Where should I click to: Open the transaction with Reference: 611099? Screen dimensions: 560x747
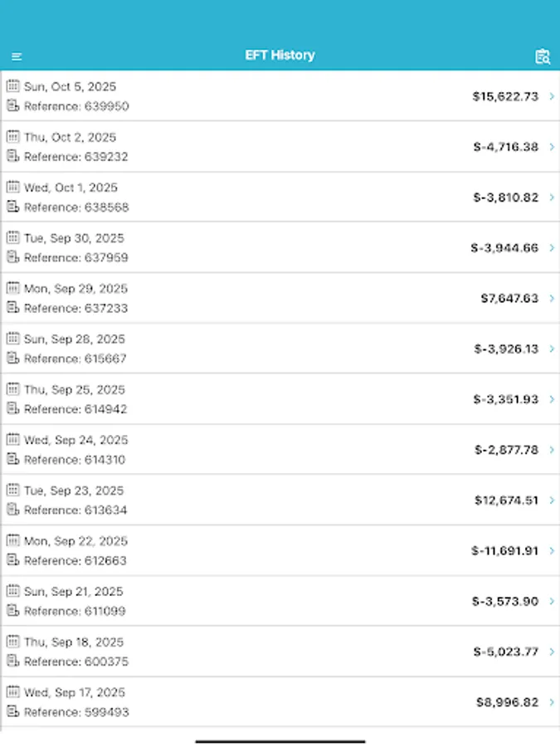click(x=280, y=601)
